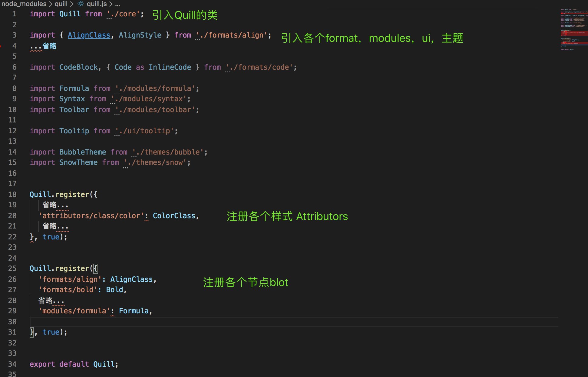Click the Toolbar import name on line 10
This screenshot has height=377, width=588.
point(74,109)
